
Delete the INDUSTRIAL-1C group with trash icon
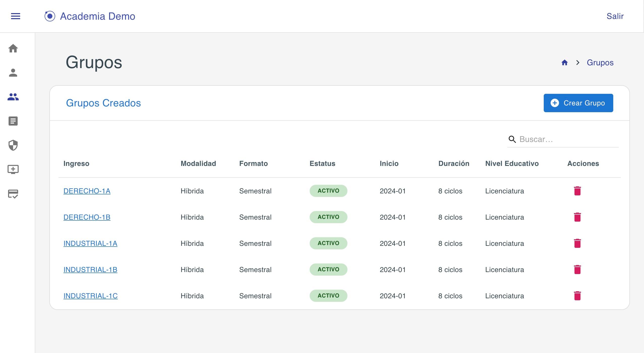577,296
